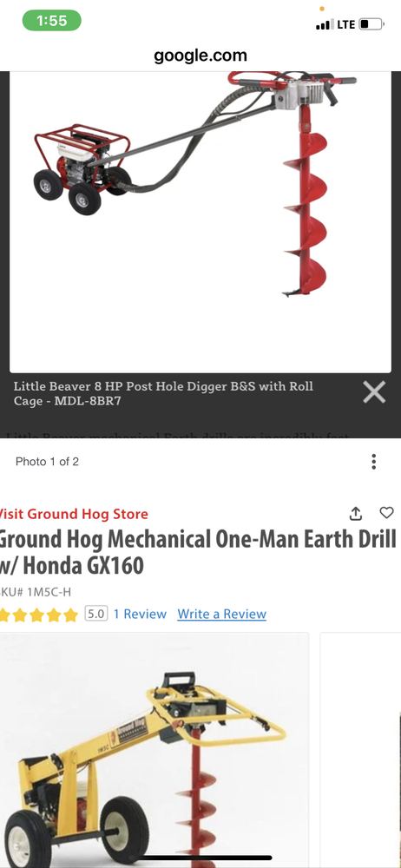This screenshot has width=401, height=868.
Task: Open the three-dot photo options menu
Action: click(374, 461)
